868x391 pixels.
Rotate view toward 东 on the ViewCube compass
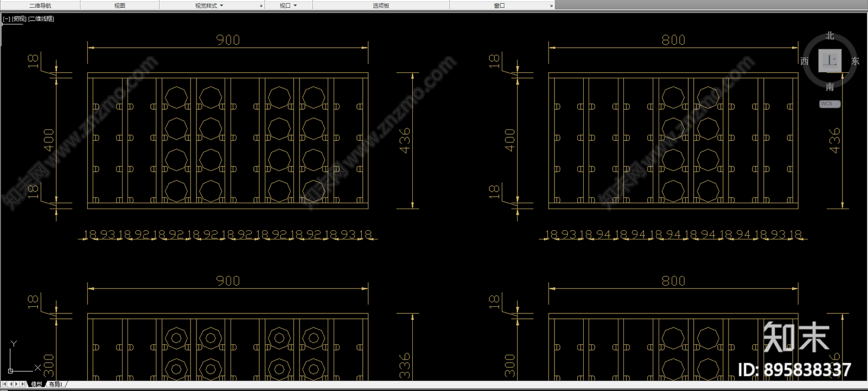856,61
